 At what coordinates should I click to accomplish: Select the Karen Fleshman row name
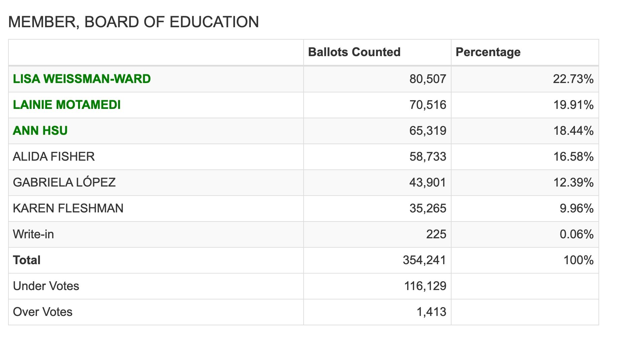[x=68, y=208]
